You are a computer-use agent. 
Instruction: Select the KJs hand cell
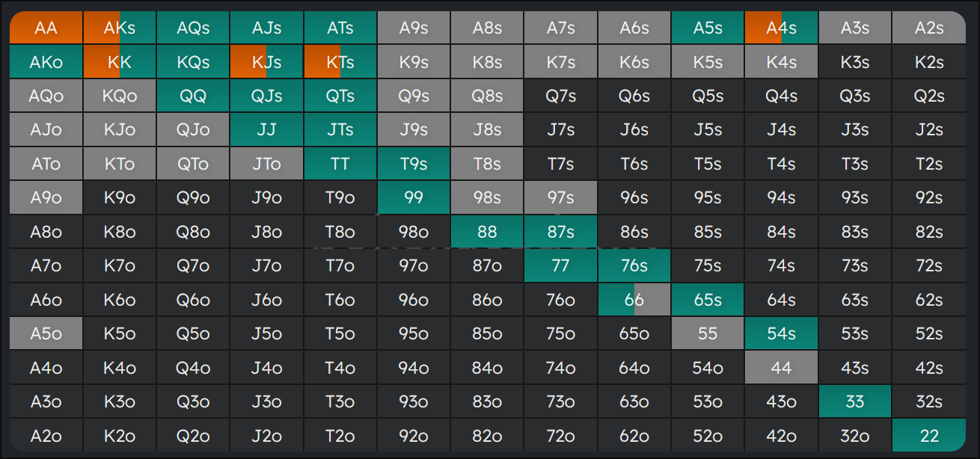(x=266, y=62)
